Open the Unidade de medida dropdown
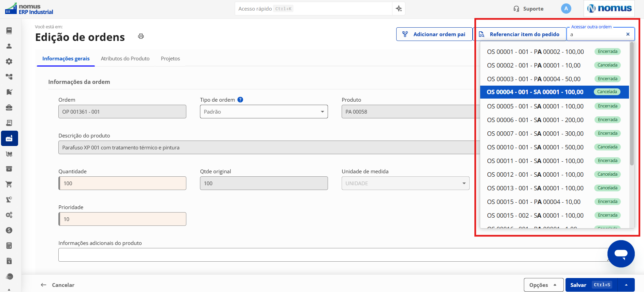Image resolution: width=644 pixels, height=292 pixels. coord(405,183)
